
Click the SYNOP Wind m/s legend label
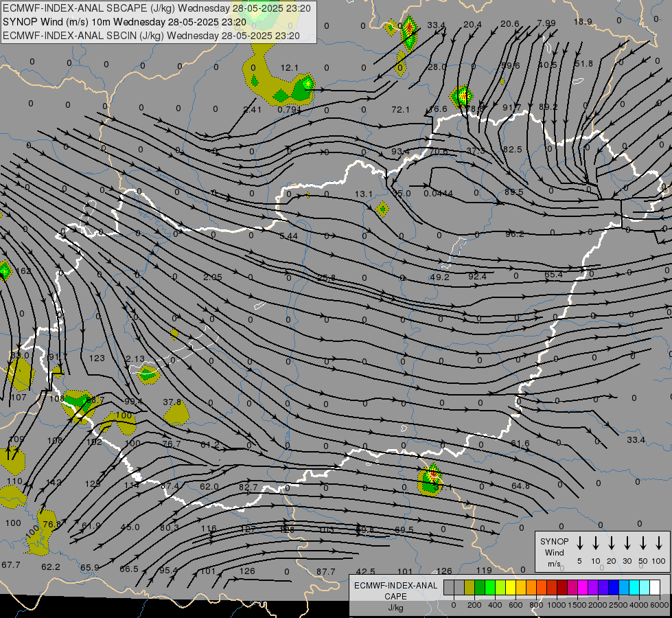click(554, 552)
